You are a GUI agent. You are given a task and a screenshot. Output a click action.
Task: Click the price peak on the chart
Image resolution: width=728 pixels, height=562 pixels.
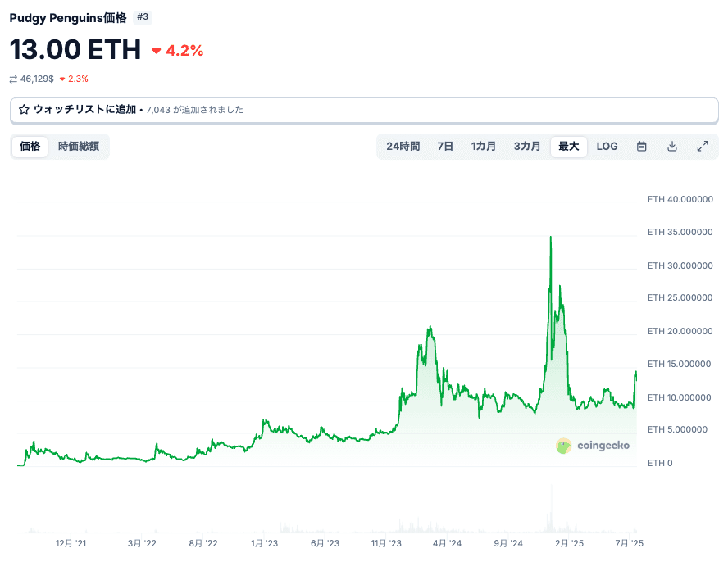click(550, 238)
